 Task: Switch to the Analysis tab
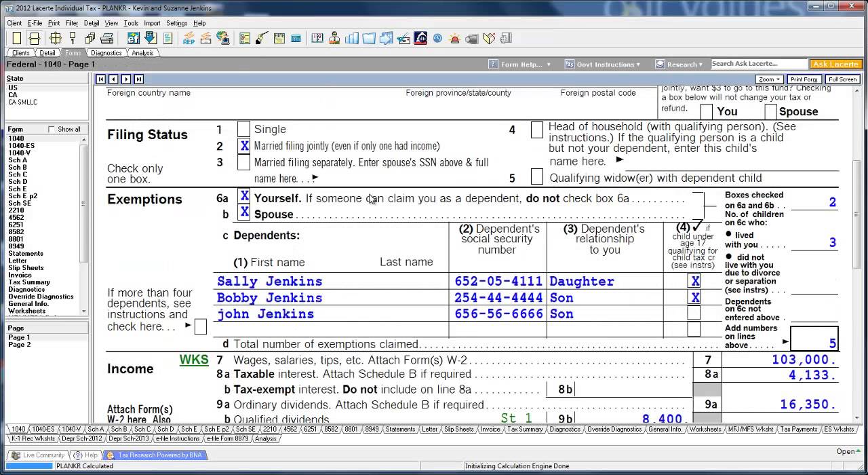pos(142,53)
